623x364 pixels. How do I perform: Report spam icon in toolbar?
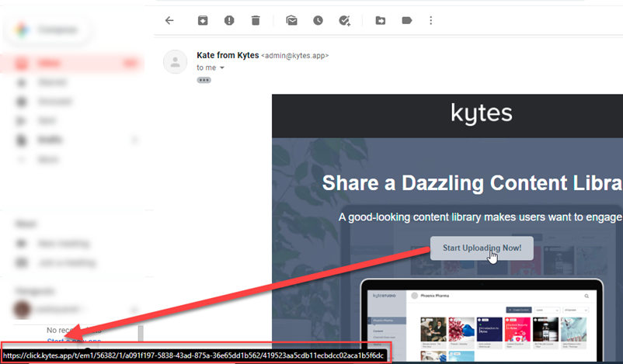[229, 21]
